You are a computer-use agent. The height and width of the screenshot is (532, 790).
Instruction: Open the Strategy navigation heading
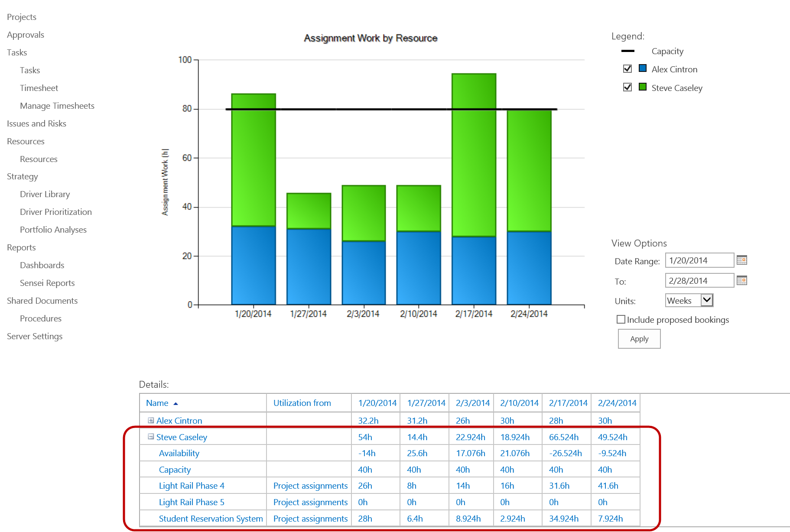pos(23,176)
